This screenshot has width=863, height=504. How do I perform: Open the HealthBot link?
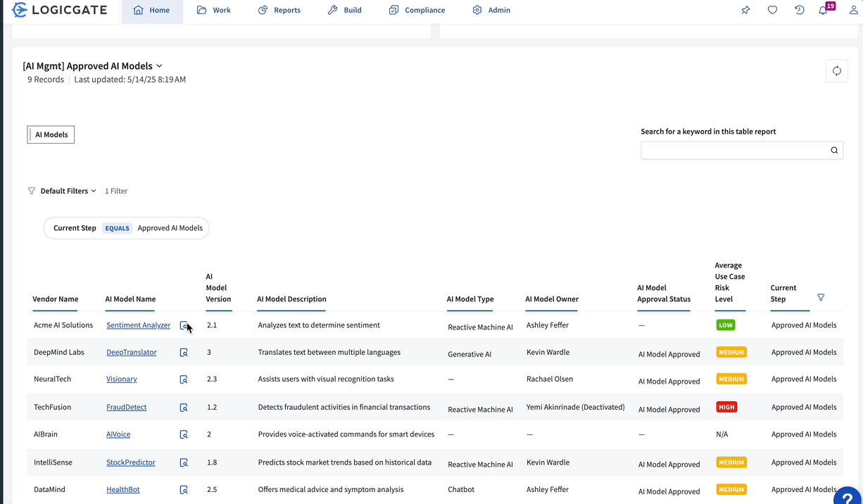(123, 489)
